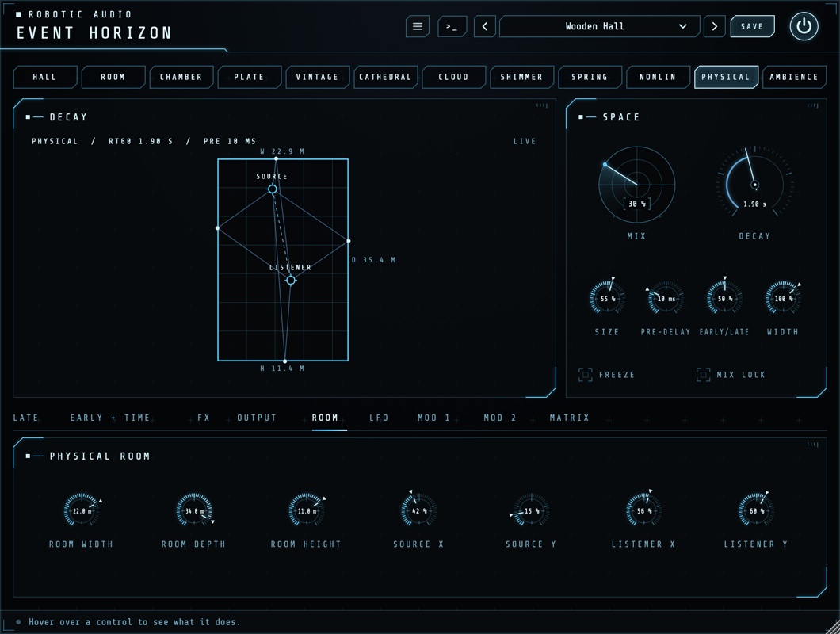Switch to the MOD 2 tab
This screenshot has height=634, width=840.
pos(500,418)
